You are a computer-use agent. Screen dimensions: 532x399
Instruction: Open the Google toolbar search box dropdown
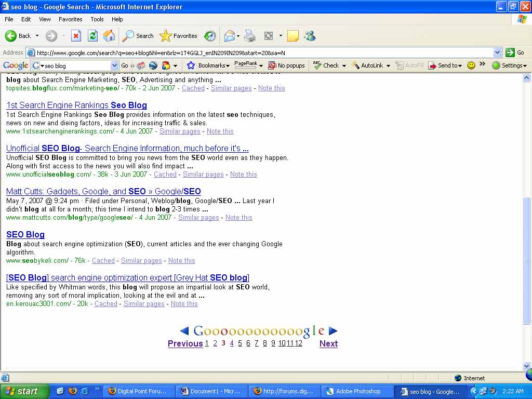tap(114, 65)
